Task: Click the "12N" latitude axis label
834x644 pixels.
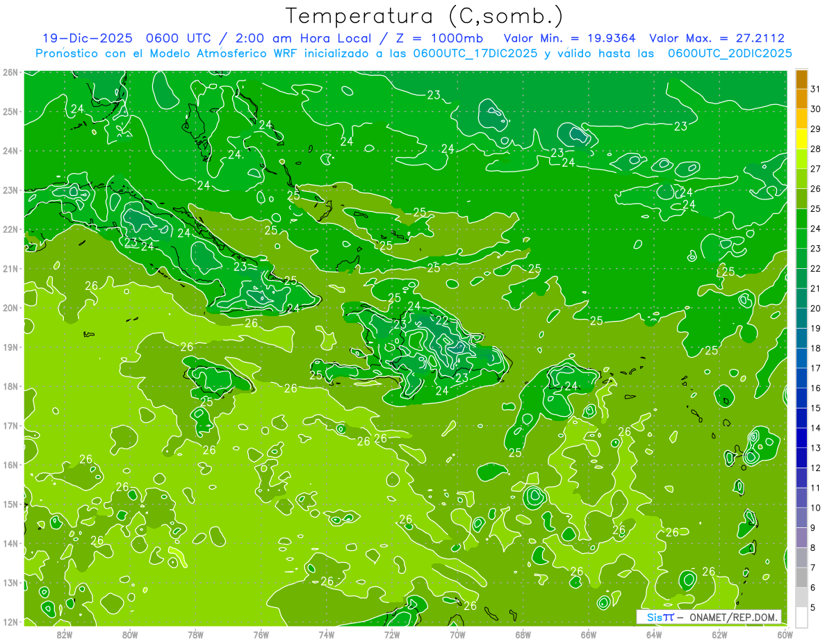Action: (10, 622)
